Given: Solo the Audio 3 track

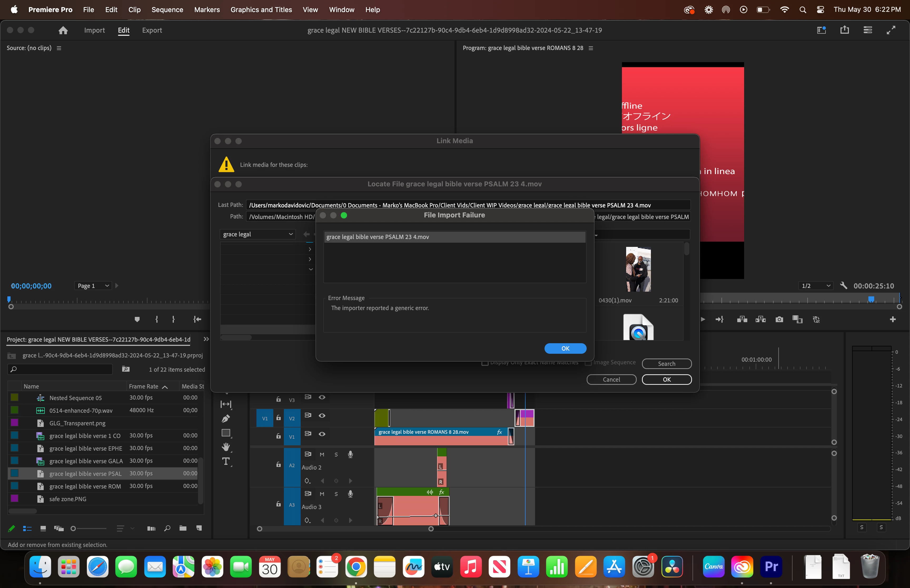Looking at the screenshot, I should [336, 494].
